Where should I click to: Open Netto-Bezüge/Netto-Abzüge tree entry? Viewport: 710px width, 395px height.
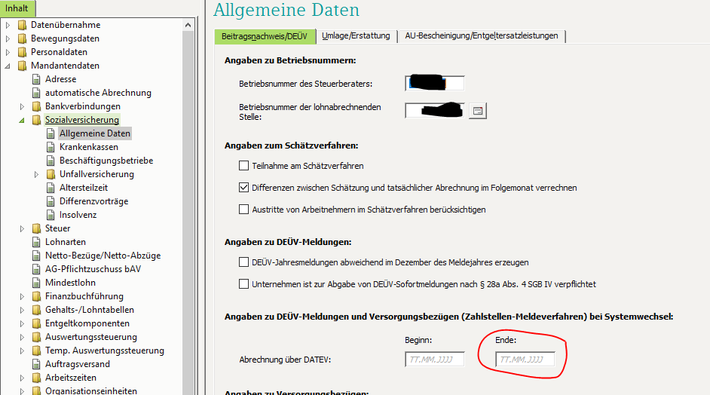coord(103,255)
